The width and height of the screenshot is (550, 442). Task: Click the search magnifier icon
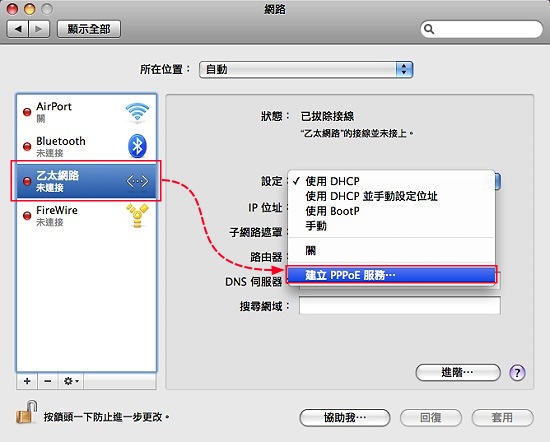pos(429,29)
